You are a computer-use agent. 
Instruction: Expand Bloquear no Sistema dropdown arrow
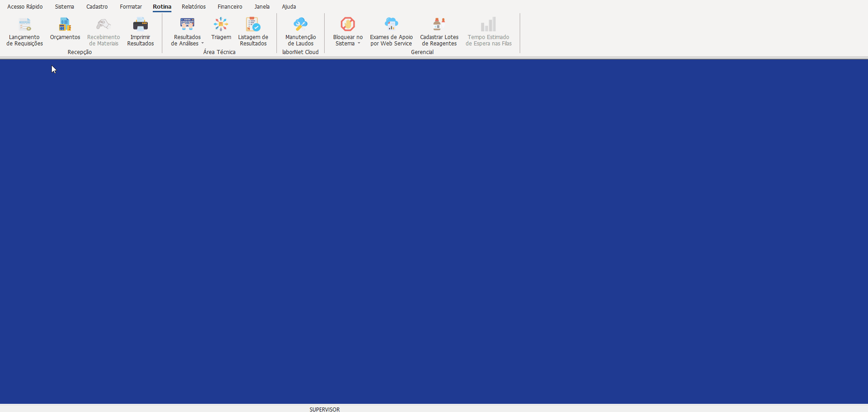tap(359, 44)
